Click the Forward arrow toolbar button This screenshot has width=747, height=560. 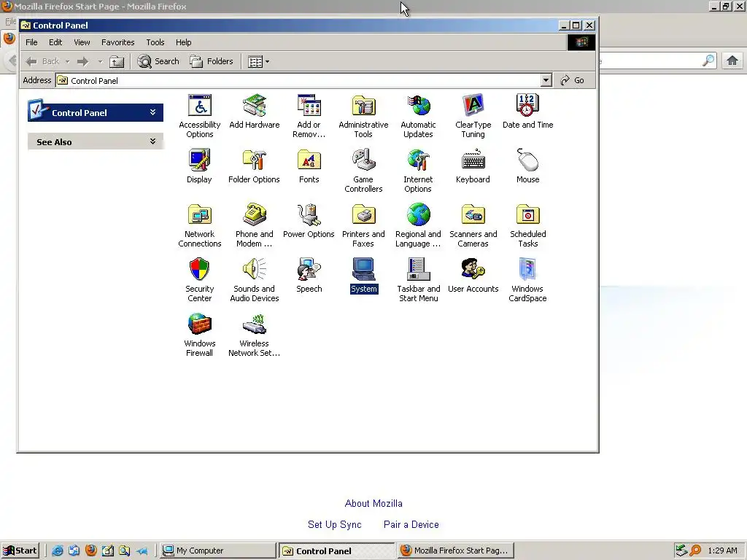tap(83, 61)
